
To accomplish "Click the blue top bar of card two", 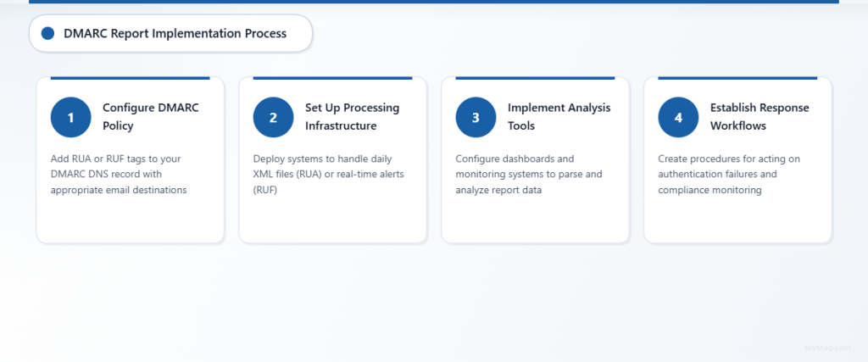I will [x=332, y=78].
